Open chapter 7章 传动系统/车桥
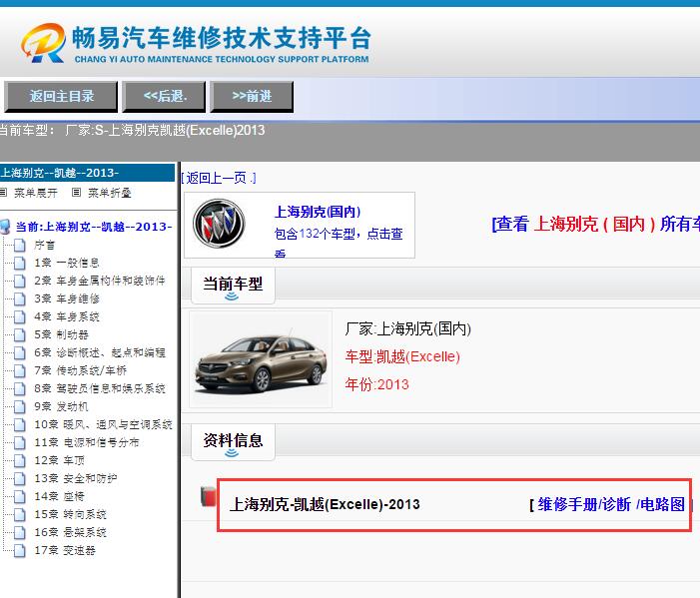 tap(80, 370)
